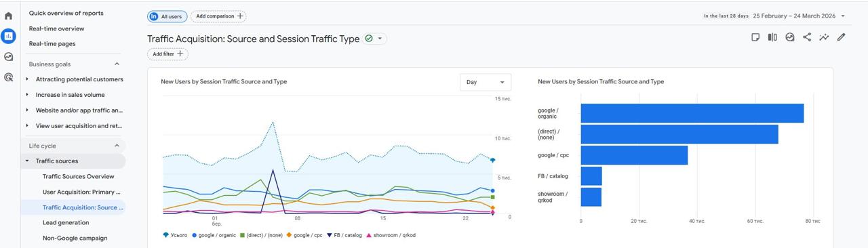Screen dimensions: 868x248
Task: Collapse the Business goals section
Action: pos(117,64)
